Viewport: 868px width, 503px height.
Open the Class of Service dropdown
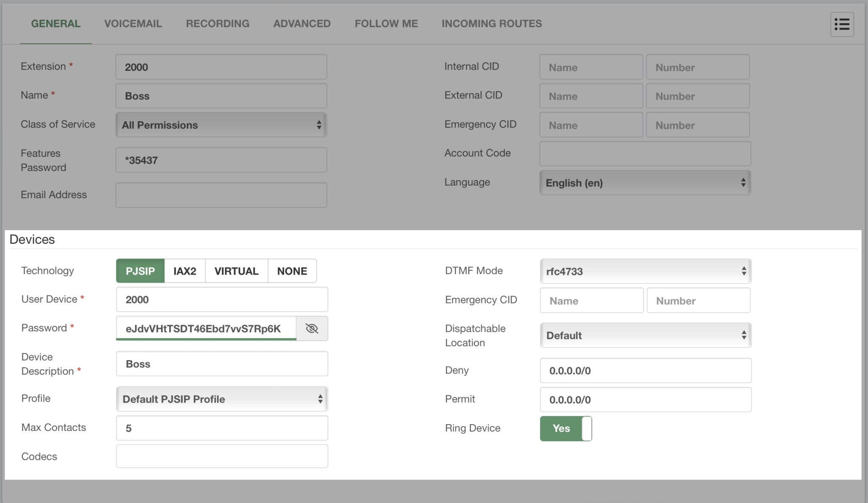(221, 125)
